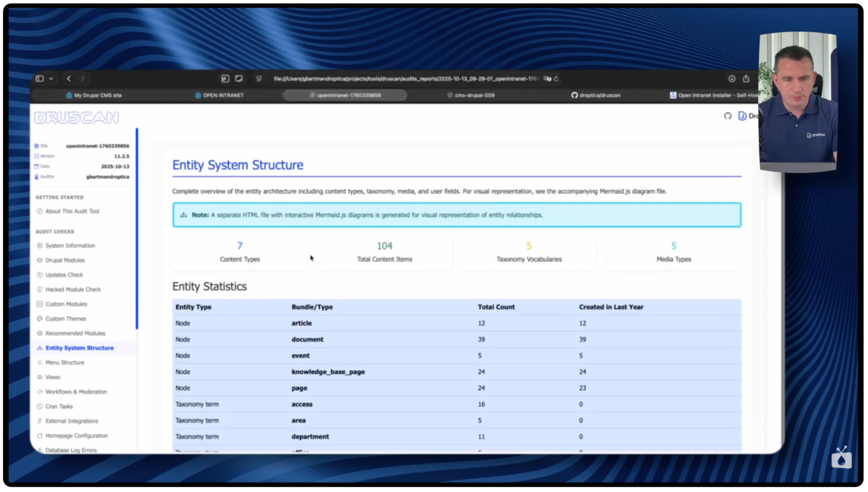Switch to the OPEN INTRANET tab
The height and width of the screenshot is (492, 868).
pos(220,95)
